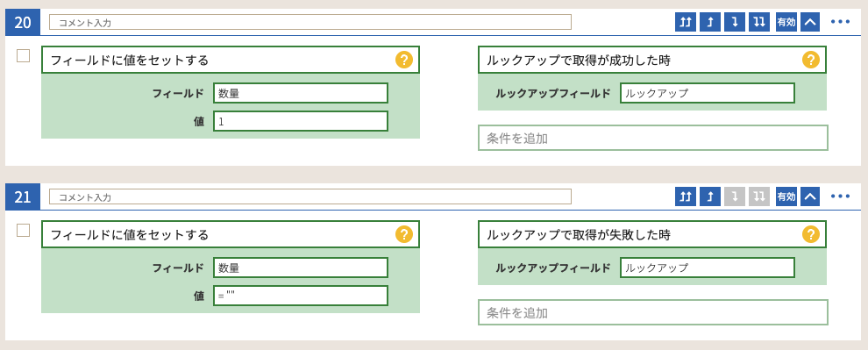This screenshot has width=868, height=350.
Task: Move row 20 to the very bottom
Action: [x=759, y=22]
